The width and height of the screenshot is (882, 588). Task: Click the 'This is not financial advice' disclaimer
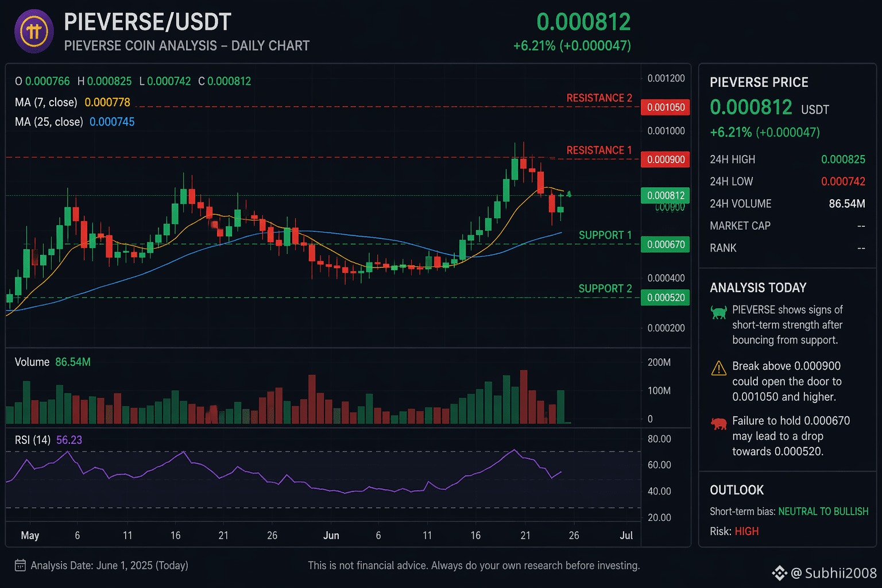pyautogui.click(x=474, y=566)
